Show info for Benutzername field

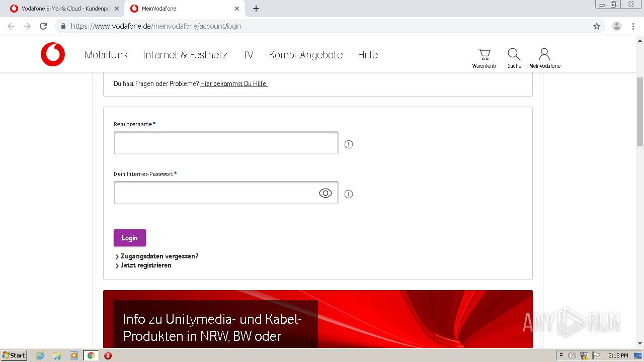tap(349, 144)
